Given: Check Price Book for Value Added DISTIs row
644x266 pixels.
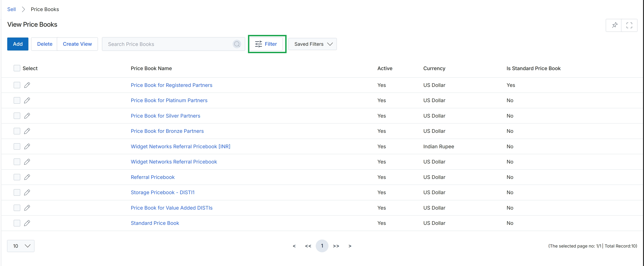Looking at the screenshot, I should [x=17, y=208].
